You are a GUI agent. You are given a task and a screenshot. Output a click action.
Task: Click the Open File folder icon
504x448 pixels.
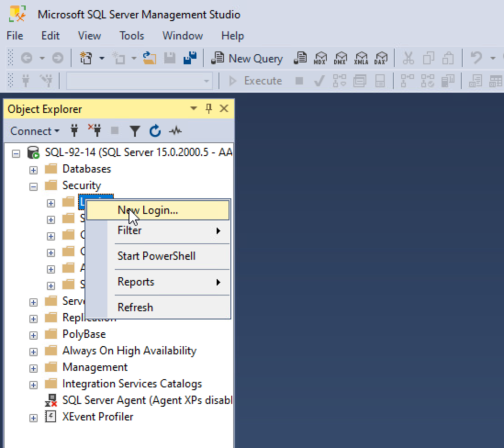pyautogui.click(x=149, y=58)
